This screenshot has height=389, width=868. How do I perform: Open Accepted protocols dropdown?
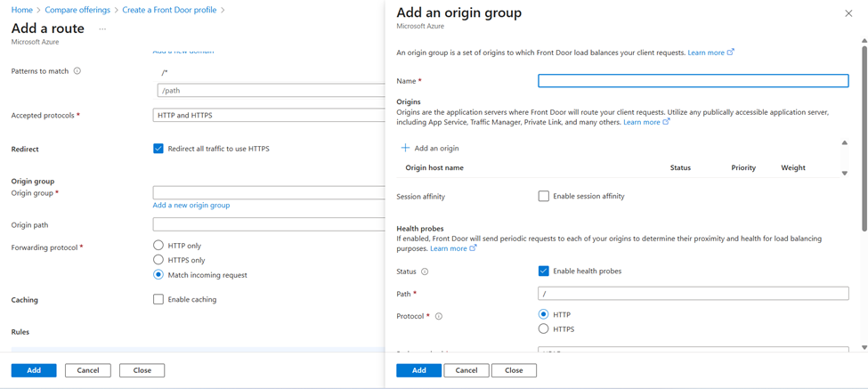(269, 116)
